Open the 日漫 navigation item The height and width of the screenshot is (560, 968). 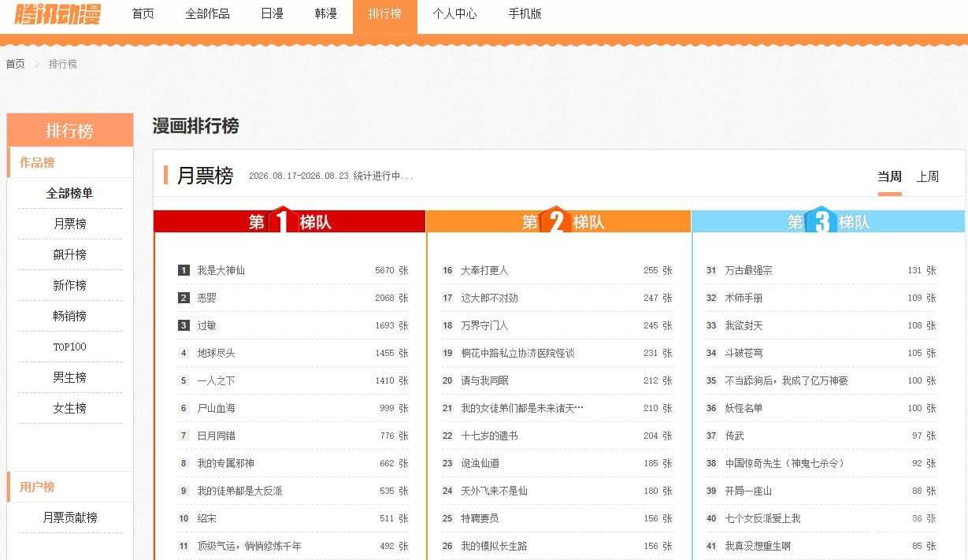pos(273,14)
